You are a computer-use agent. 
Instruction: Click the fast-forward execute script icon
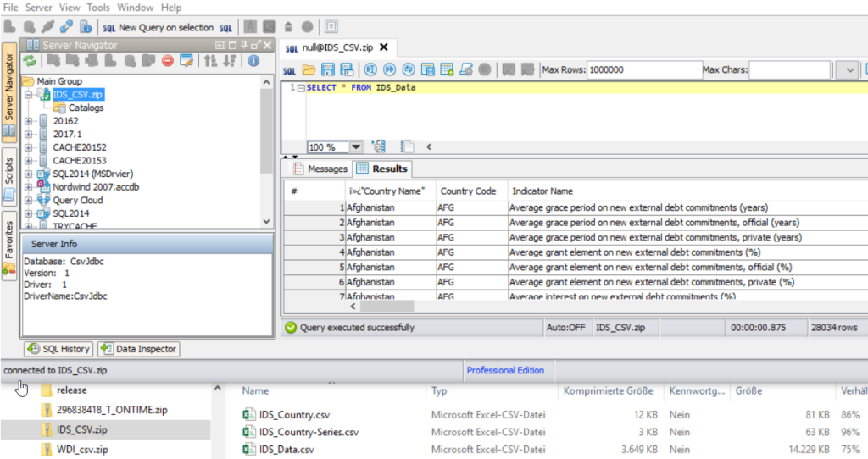tap(390, 69)
